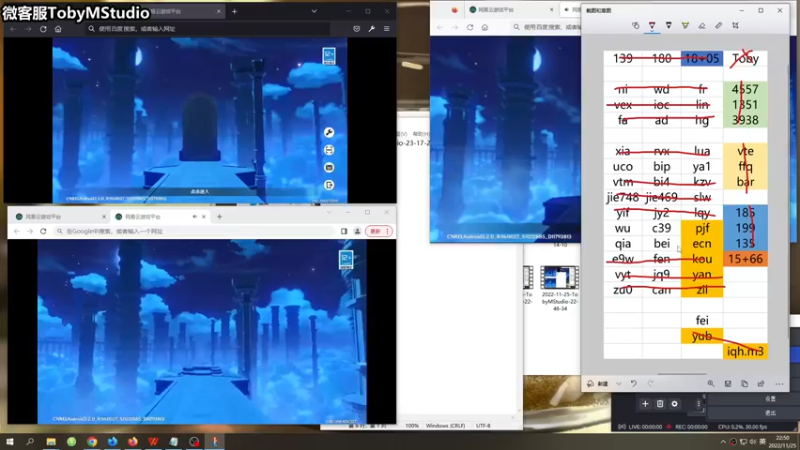Click the horizontal scrollbar in Snip & Sketch

click(x=682, y=374)
